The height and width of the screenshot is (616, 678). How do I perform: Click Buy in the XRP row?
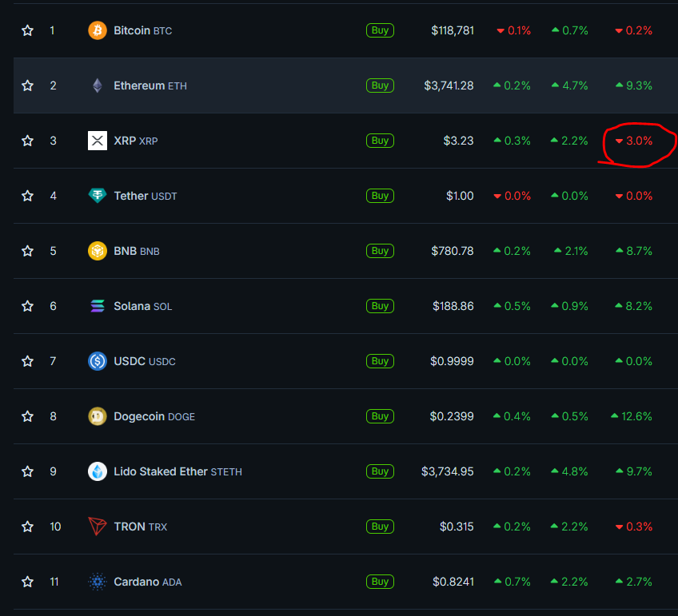pyautogui.click(x=380, y=141)
